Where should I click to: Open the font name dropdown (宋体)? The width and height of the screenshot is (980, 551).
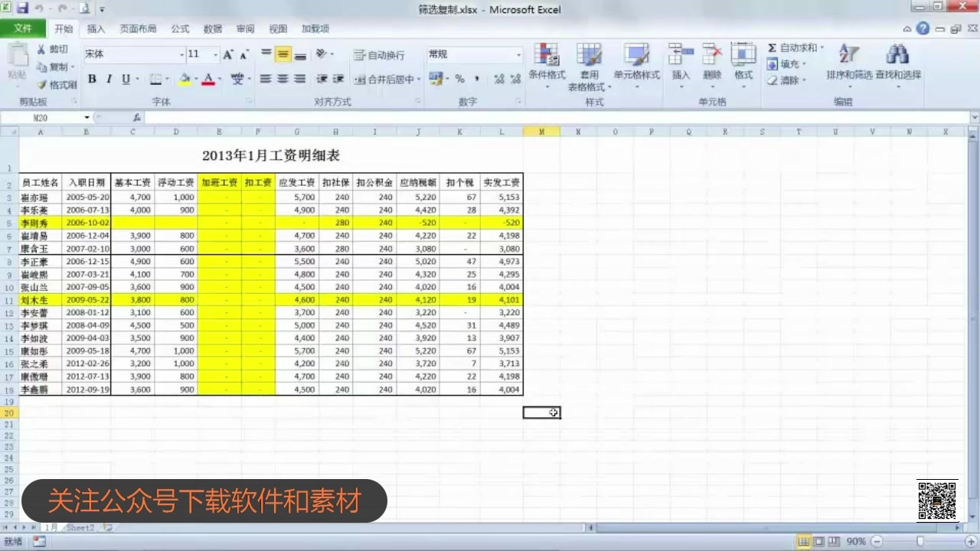[x=181, y=54]
